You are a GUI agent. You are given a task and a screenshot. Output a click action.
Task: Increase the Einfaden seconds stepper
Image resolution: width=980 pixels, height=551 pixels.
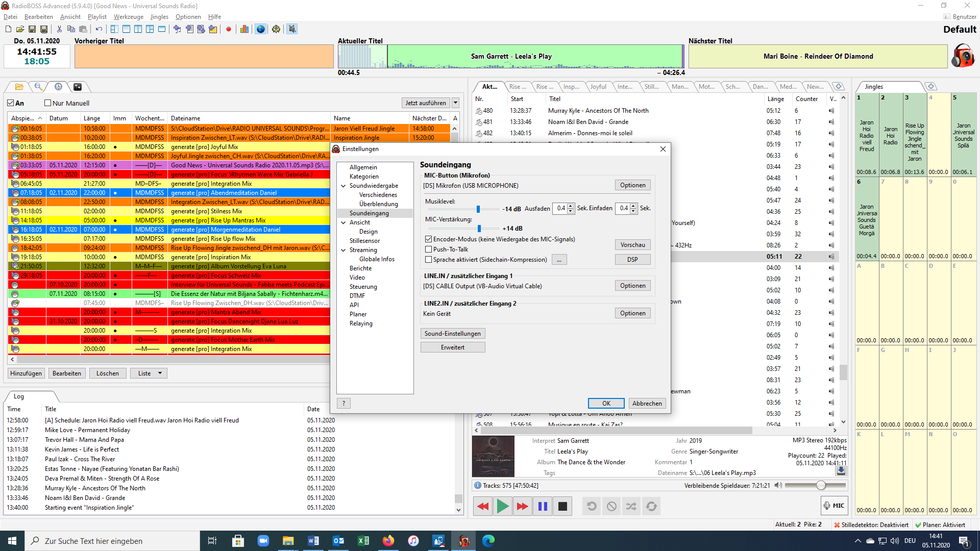[x=633, y=206]
